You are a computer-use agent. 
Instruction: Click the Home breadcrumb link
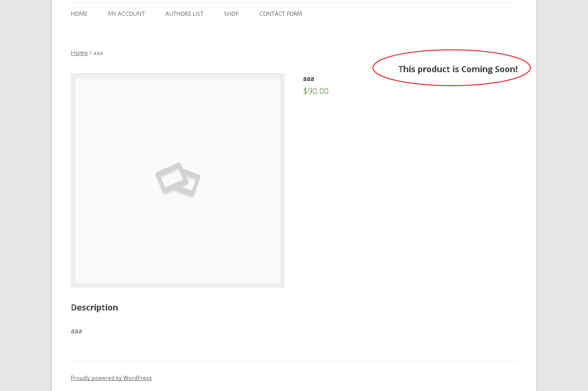pyautogui.click(x=79, y=53)
